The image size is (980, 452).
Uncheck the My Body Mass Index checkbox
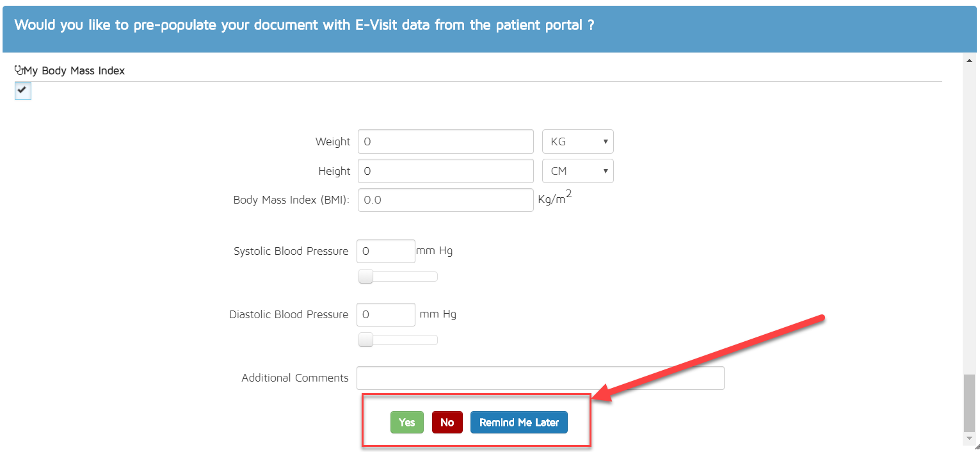click(23, 92)
